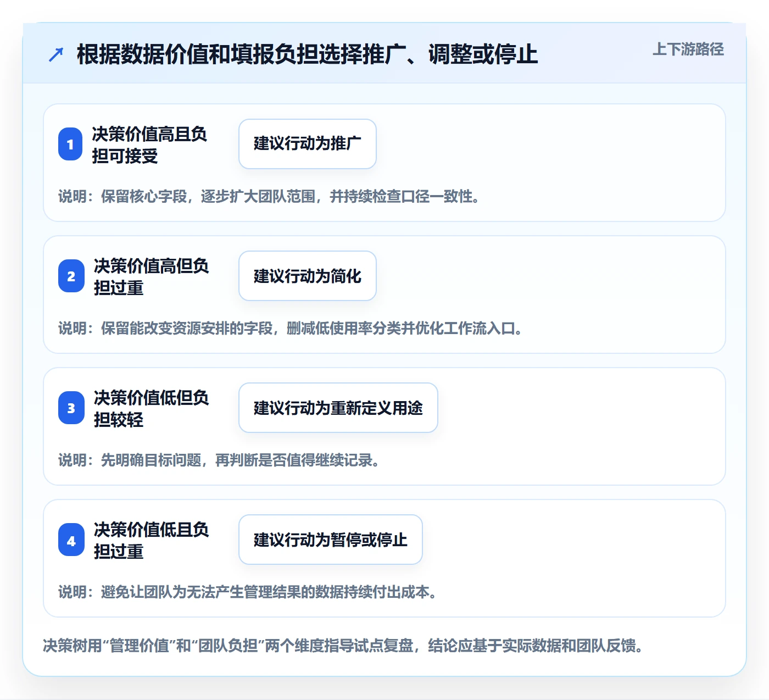Click the 建议行动为重新定义用途 button
Screen dimensions: 769x700
click(338, 408)
